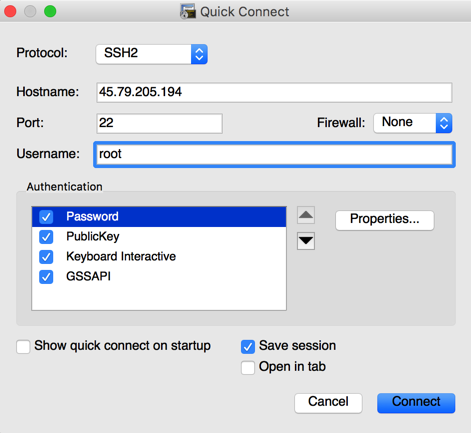Viewport: 471px width, 433px height.
Task: Uncheck the PublicKey authentication checkbox
Action: (46, 237)
